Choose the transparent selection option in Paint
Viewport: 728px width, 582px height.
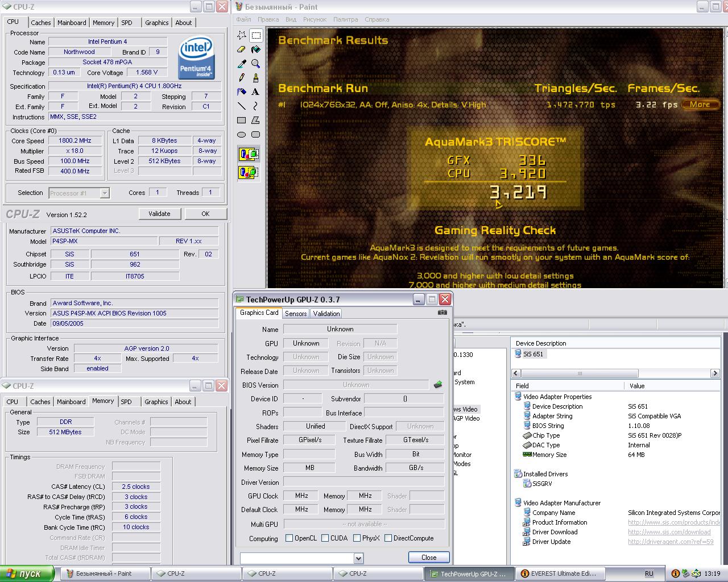(x=249, y=172)
